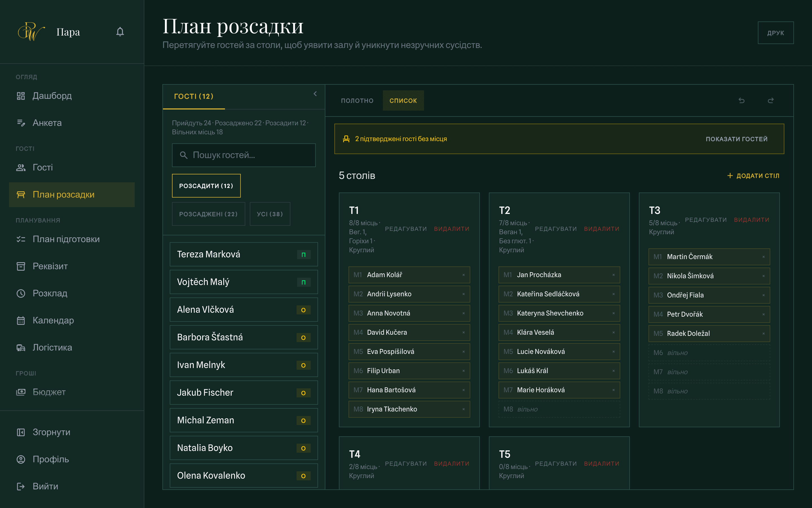Remove Martin Čermák from T3
Screen dimensions: 812x508
(763, 257)
